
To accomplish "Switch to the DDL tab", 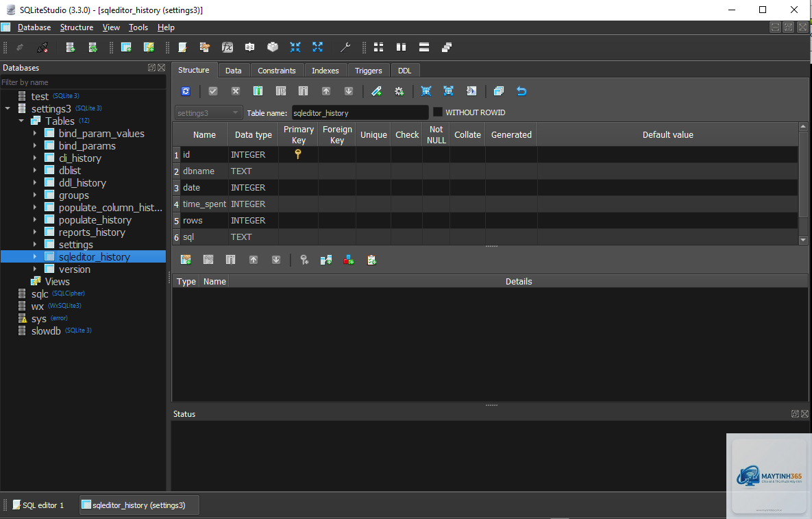I will pos(404,71).
